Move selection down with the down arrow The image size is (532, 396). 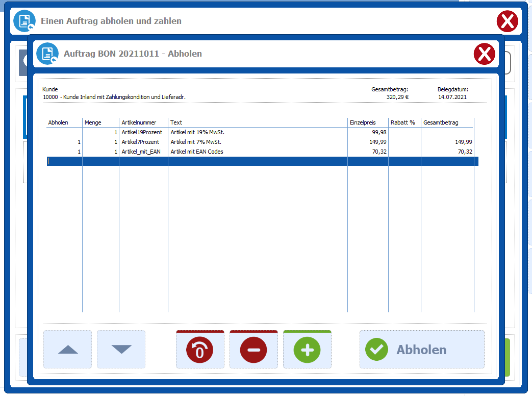pyautogui.click(x=121, y=350)
